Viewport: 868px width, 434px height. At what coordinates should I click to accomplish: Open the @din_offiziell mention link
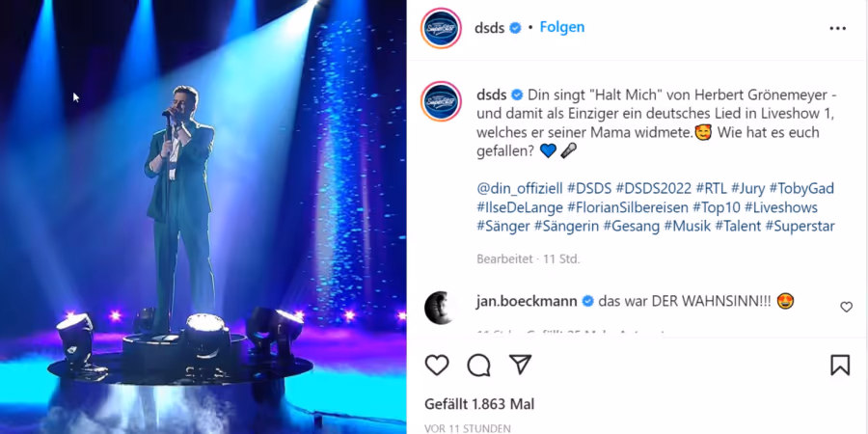pyautogui.click(x=519, y=189)
